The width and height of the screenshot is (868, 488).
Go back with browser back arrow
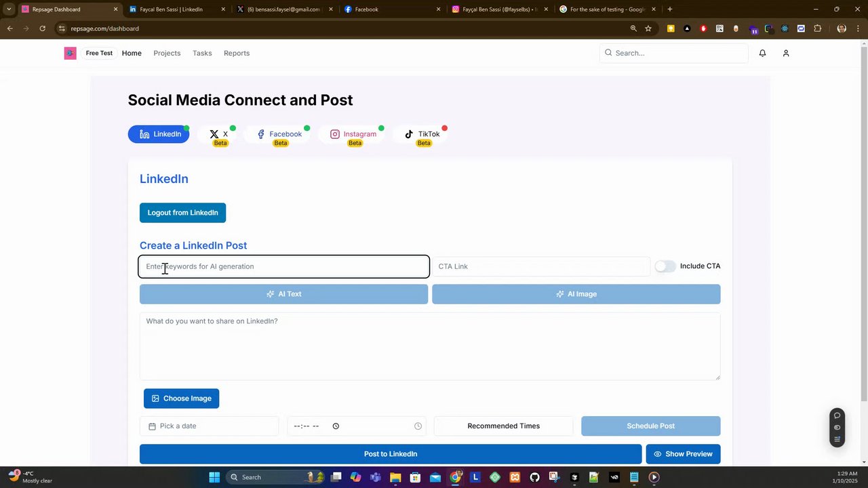coord(9,28)
